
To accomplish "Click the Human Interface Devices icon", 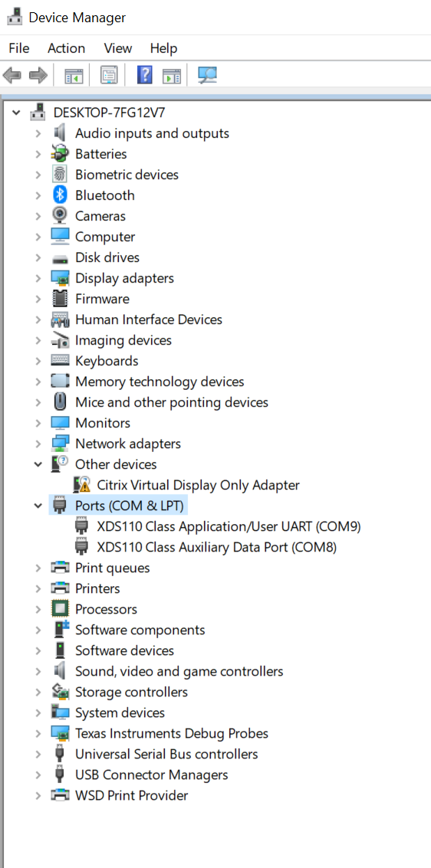I will tap(60, 319).
